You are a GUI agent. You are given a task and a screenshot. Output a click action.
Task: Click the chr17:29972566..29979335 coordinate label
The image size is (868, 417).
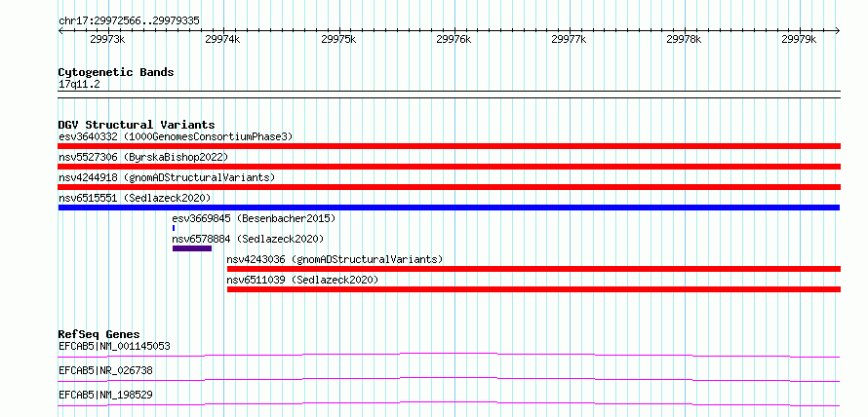129,21
